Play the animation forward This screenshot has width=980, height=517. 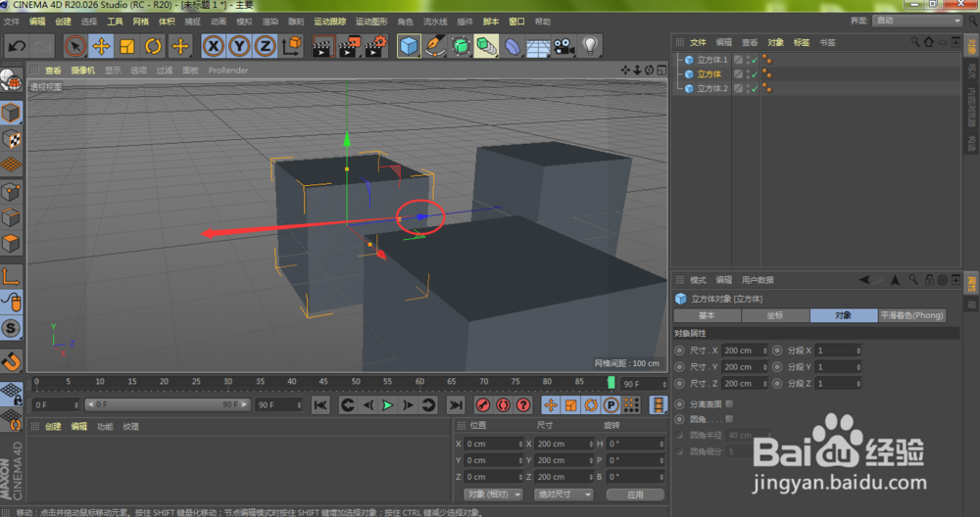click(387, 405)
